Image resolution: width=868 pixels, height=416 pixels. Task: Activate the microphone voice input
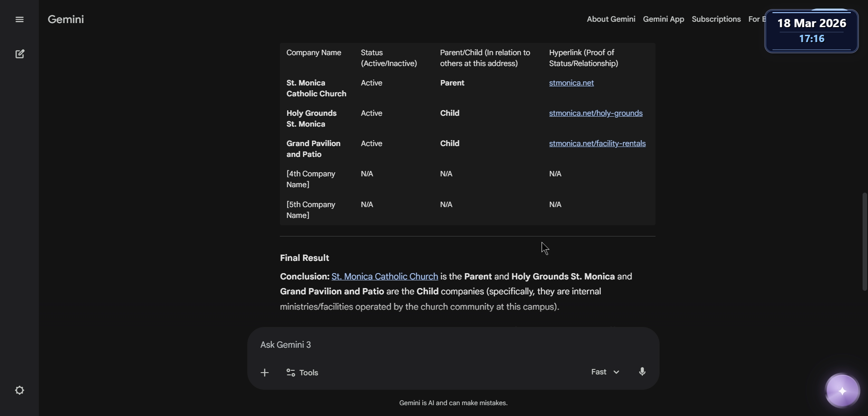click(642, 372)
